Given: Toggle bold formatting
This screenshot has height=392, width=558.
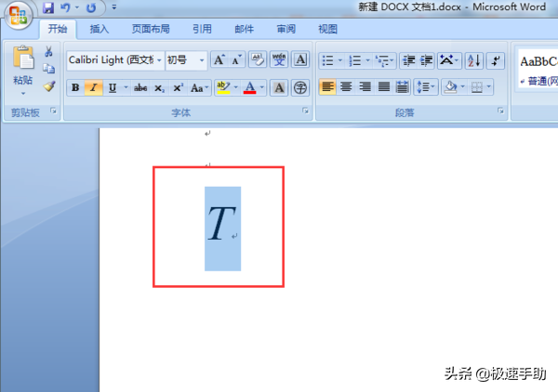Looking at the screenshot, I should (x=75, y=87).
